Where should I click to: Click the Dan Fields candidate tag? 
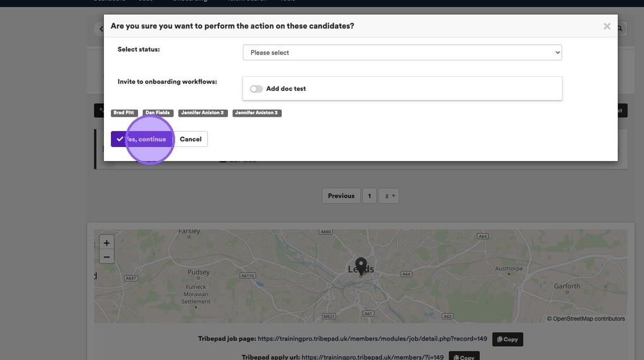click(158, 113)
